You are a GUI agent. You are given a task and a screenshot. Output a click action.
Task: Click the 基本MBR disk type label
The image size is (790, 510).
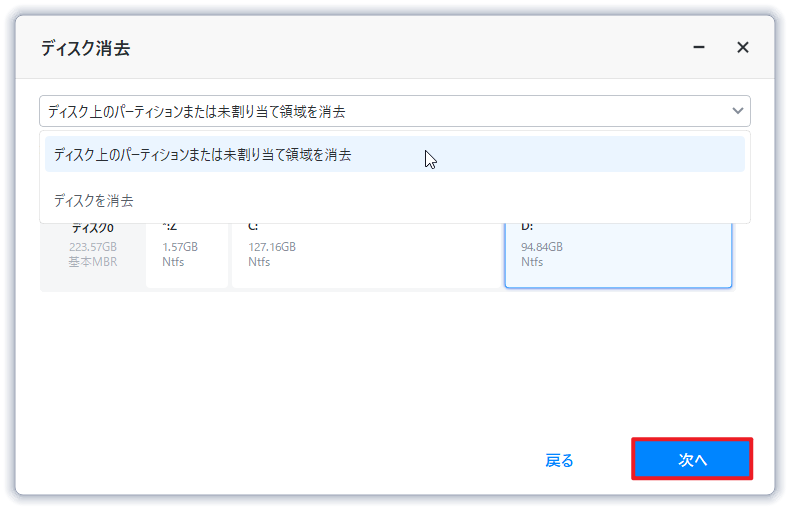(93, 261)
